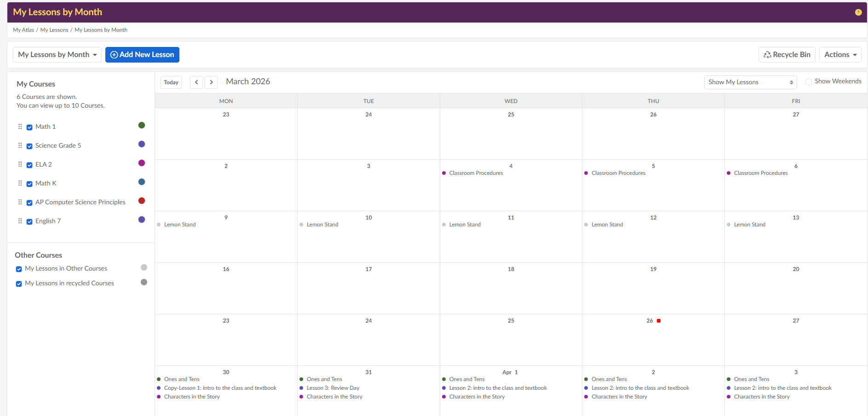Open the Recycle Bin

[787, 55]
